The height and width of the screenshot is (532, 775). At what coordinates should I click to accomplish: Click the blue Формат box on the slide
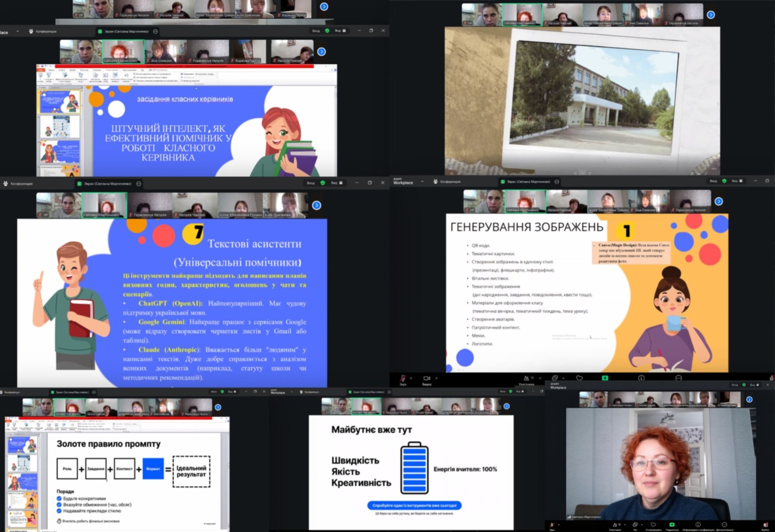(153, 469)
